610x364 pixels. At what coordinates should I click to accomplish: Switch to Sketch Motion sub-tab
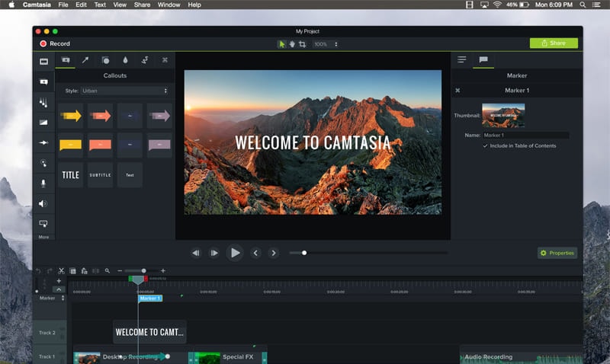tap(145, 60)
